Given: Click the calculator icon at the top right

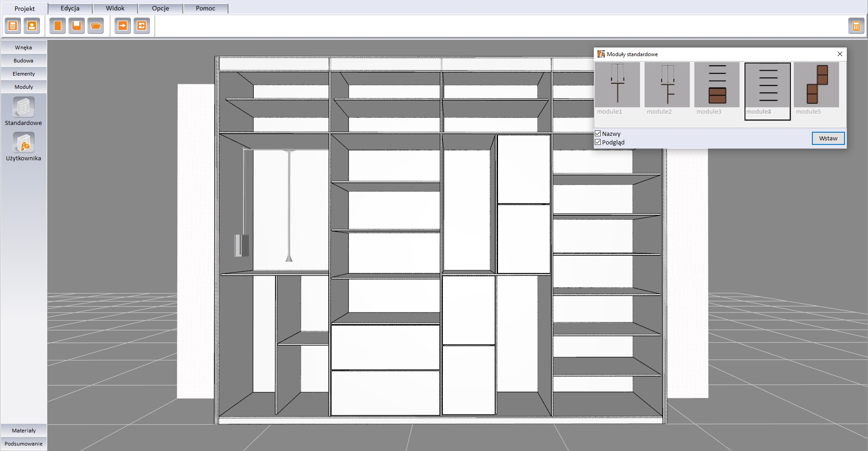Looking at the screenshot, I should [856, 26].
